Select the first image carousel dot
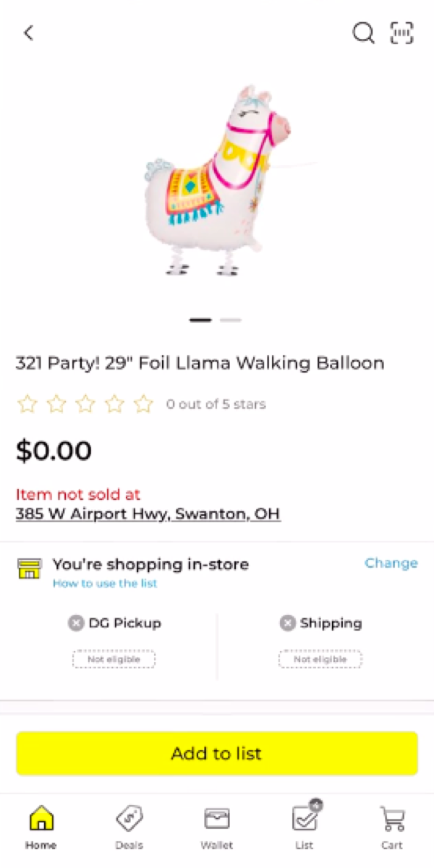 coord(200,320)
